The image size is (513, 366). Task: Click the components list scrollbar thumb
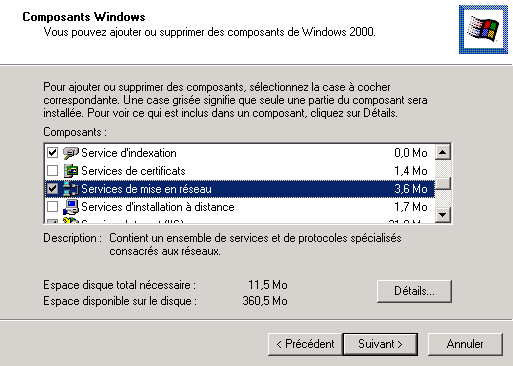(x=443, y=183)
